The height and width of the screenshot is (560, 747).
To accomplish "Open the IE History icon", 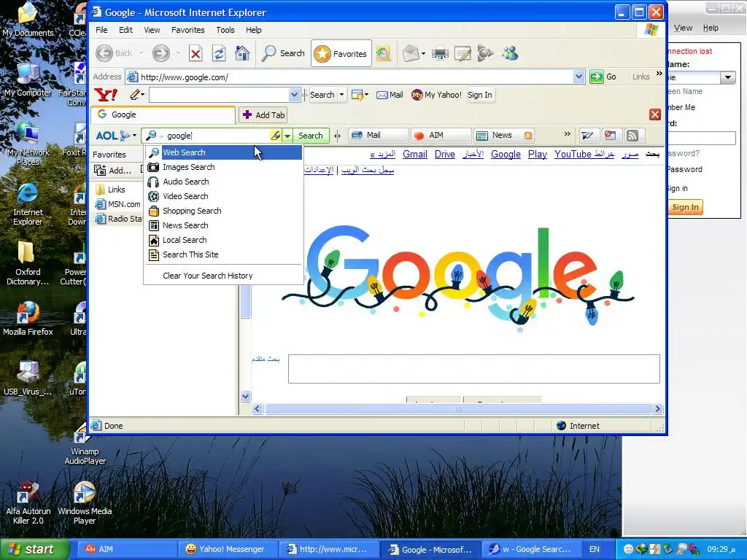I will pyautogui.click(x=383, y=53).
